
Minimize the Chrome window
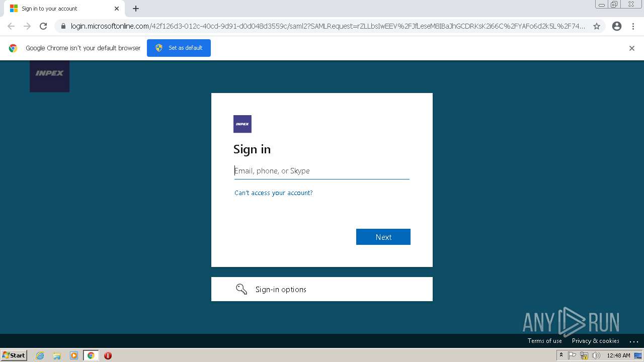tap(602, 4)
